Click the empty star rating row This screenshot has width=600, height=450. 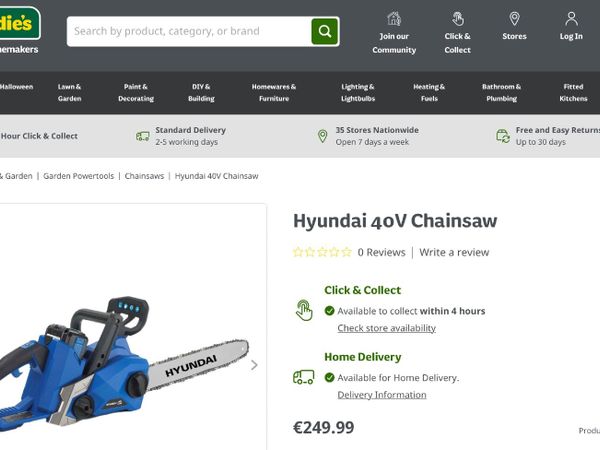click(322, 252)
